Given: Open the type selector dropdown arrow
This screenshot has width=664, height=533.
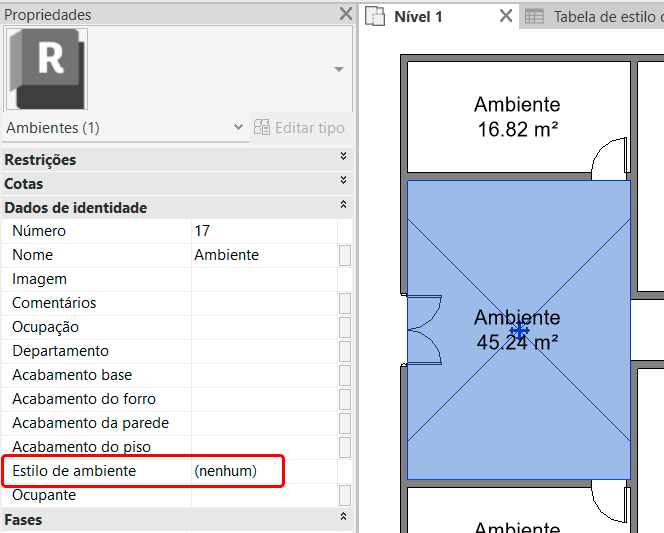Looking at the screenshot, I should click(339, 69).
